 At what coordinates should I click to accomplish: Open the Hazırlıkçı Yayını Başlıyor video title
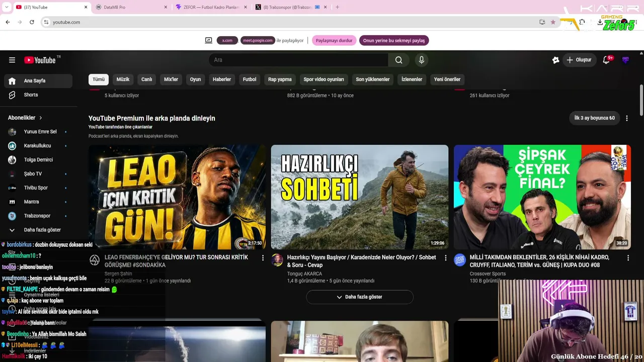pyautogui.click(x=362, y=261)
